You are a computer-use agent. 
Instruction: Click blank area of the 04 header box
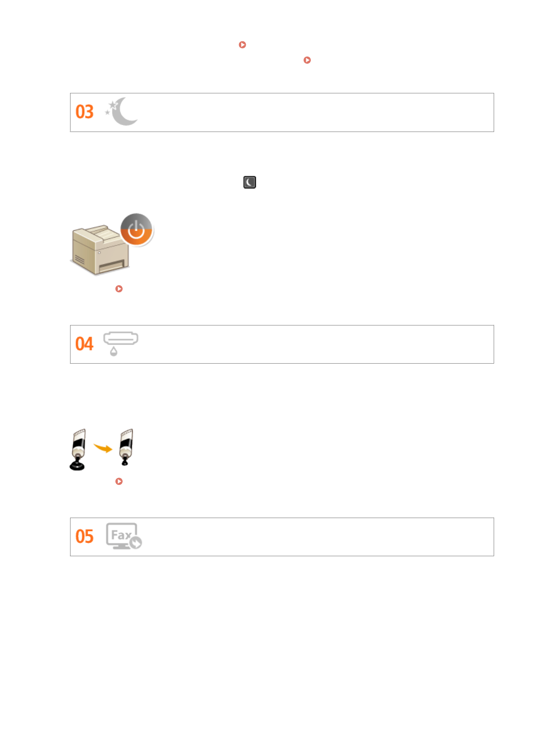pos(314,344)
